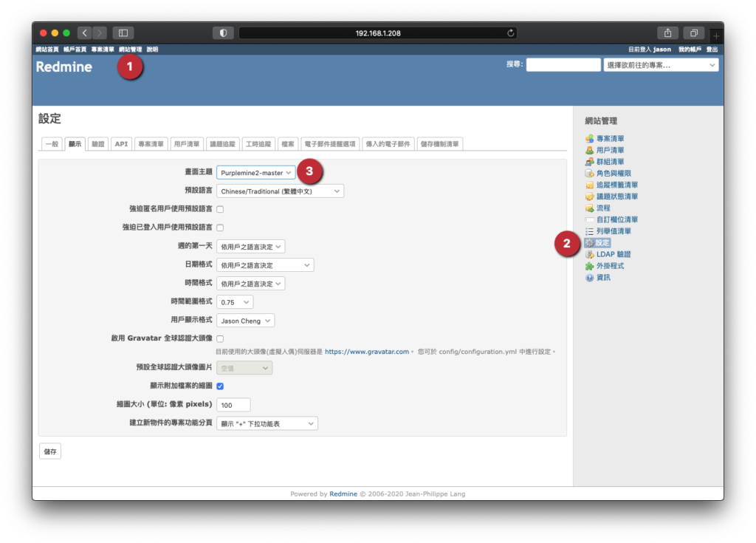The height and width of the screenshot is (543, 756).
Task: Switch to the 驗證 settings tab
Action: pos(98,144)
